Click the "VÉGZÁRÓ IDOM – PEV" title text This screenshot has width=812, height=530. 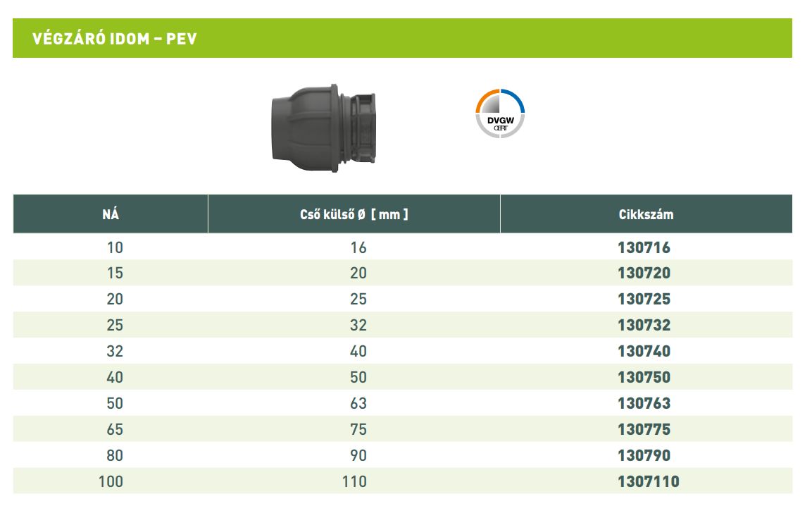click(x=115, y=39)
